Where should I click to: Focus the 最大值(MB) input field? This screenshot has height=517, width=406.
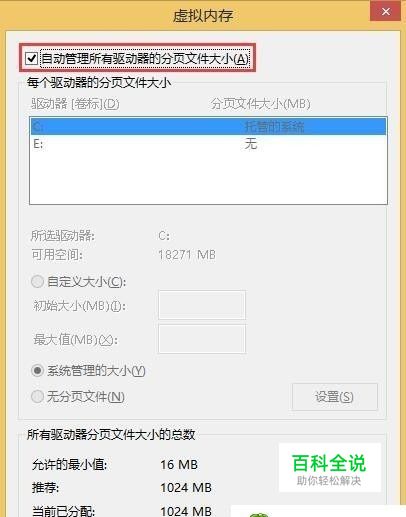(202, 339)
